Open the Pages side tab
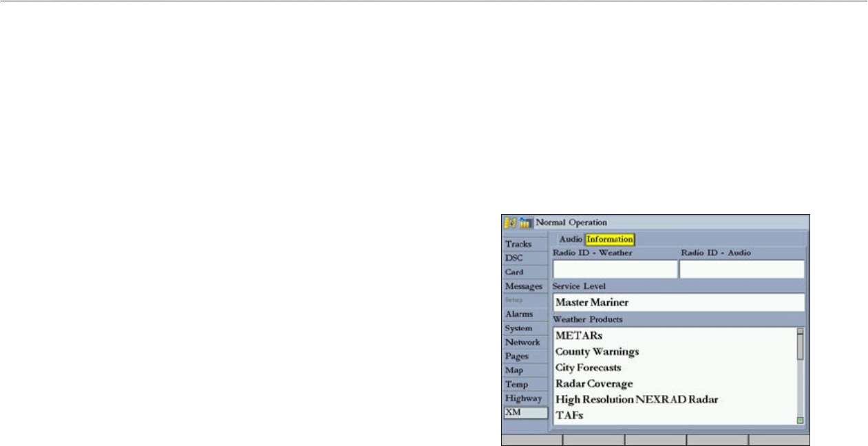The width and height of the screenshot is (868, 446). coord(525,357)
